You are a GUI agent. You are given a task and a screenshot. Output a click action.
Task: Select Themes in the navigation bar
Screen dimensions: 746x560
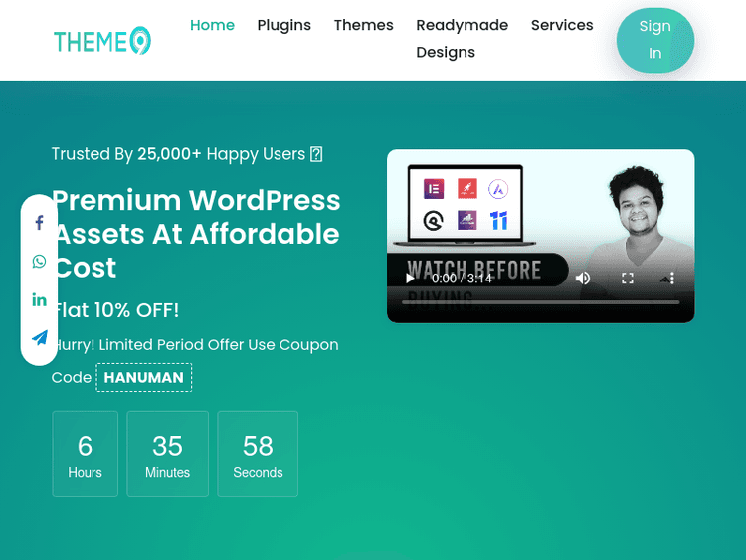[363, 25]
